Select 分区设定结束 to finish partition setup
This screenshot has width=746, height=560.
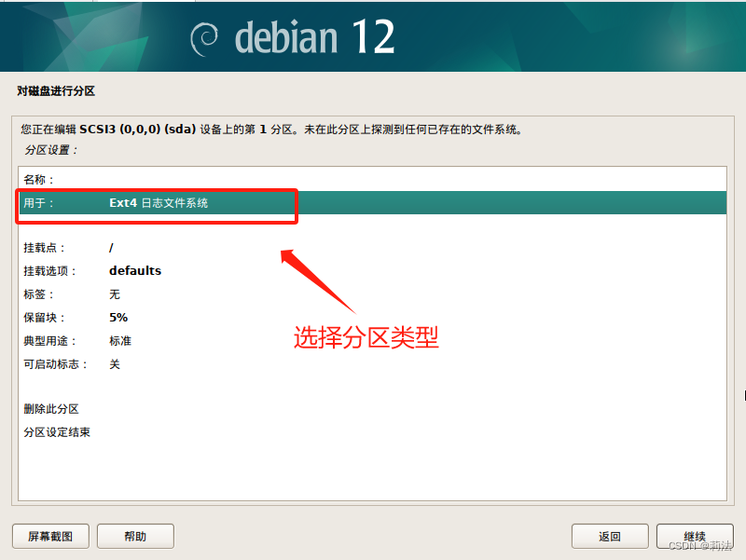pos(372,432)
